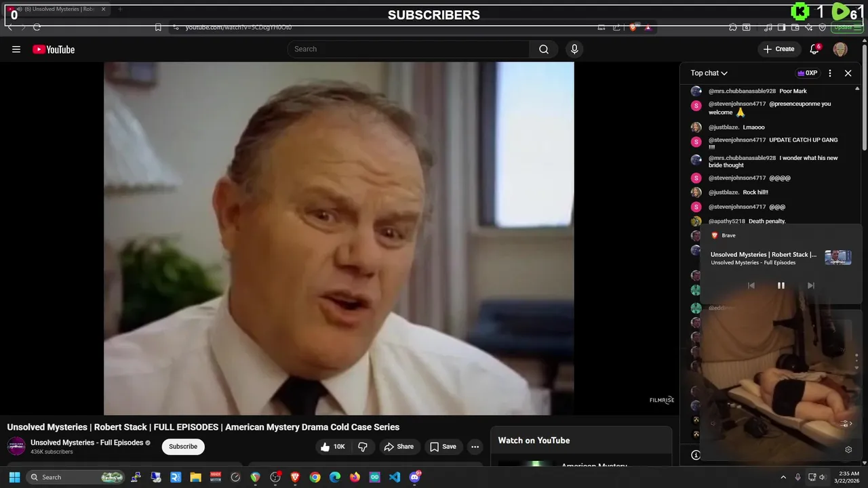Open Windows Start menu
Image resolution: width=868 pixels, height=488 pixels.
[14, 477]
